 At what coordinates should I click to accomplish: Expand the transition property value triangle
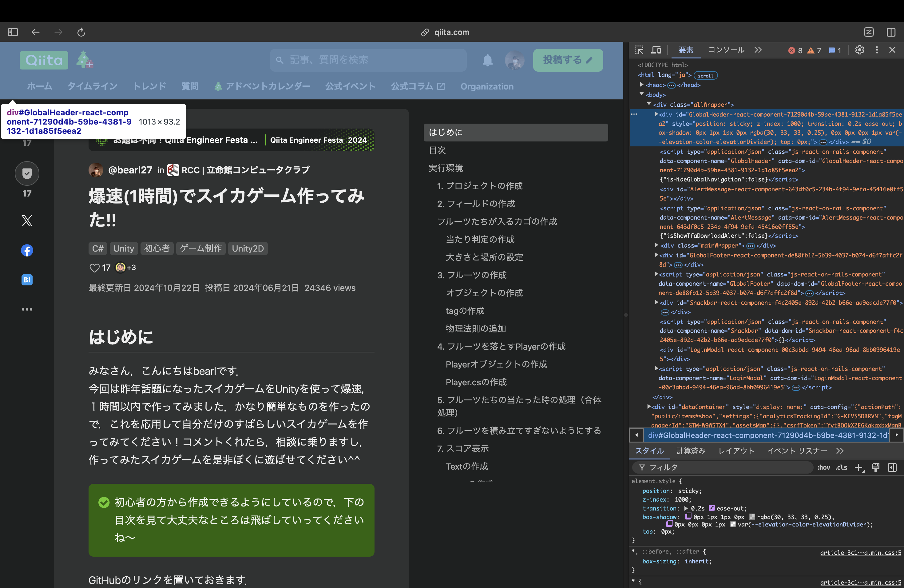[x=686, y=509]
